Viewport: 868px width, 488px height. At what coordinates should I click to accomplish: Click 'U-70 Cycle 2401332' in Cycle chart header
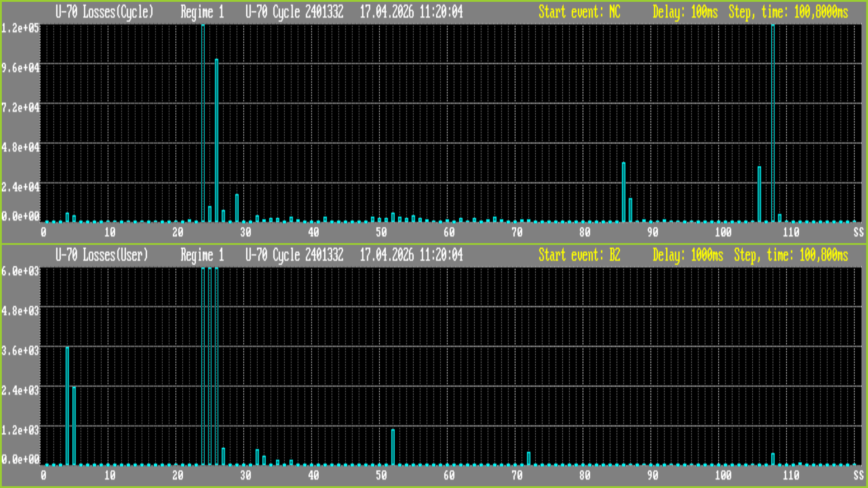pyautogui.click(x=294, y=12)
